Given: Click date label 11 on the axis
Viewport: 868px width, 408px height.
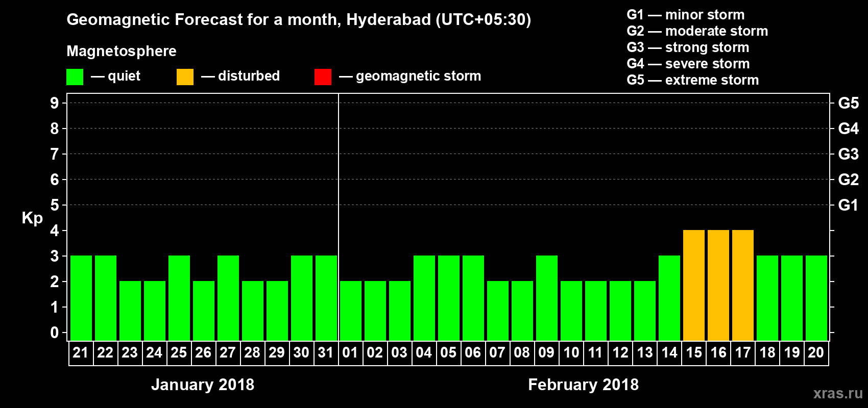Looking at the screenshot, I should pos(595,352).
